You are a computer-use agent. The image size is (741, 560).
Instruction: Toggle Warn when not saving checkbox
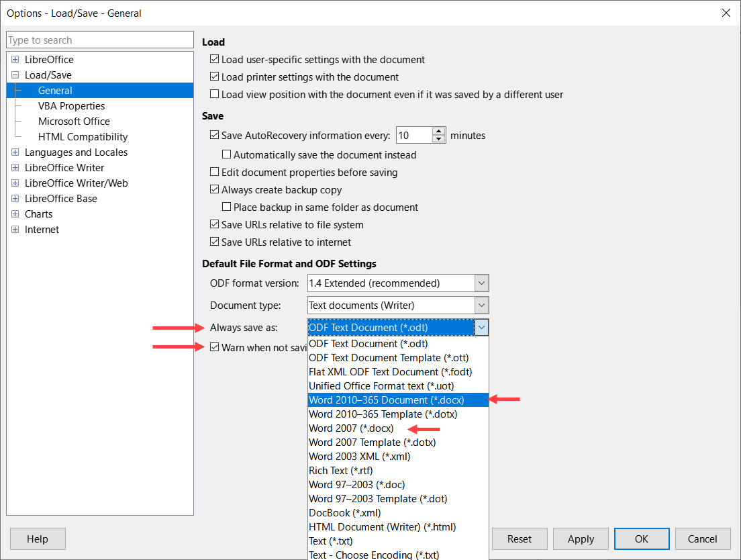click(215, 347)
